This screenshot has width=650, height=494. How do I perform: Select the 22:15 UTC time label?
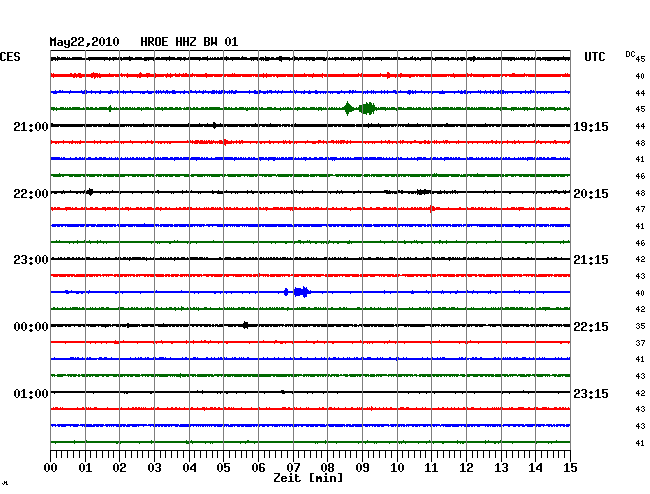(x=591, y=327)
